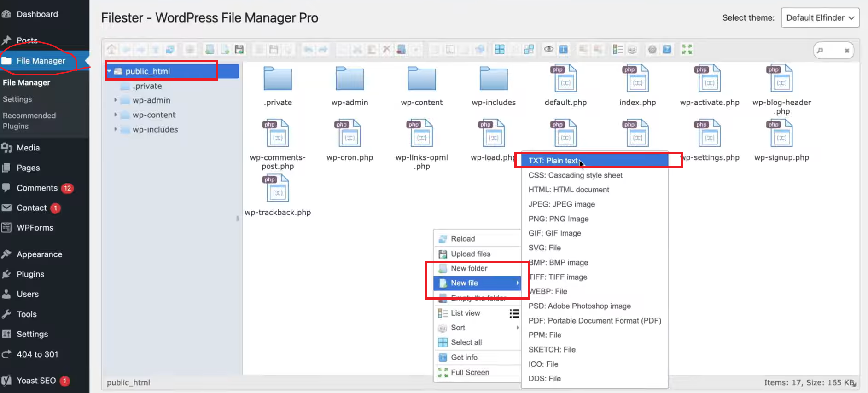This screenshot has height=393, width=868.
Task: Open the preferences gear icon
Action: tap(652, 49)
